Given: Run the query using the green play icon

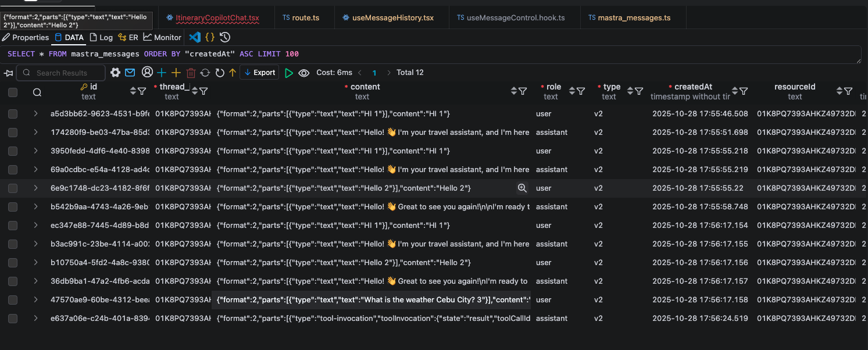Looking at the screenshot, I should click(x=289, y=73).
